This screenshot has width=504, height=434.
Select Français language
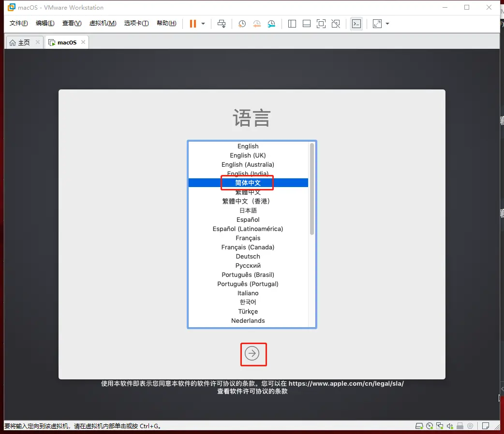pyautogui.click(x=248, y=238)
